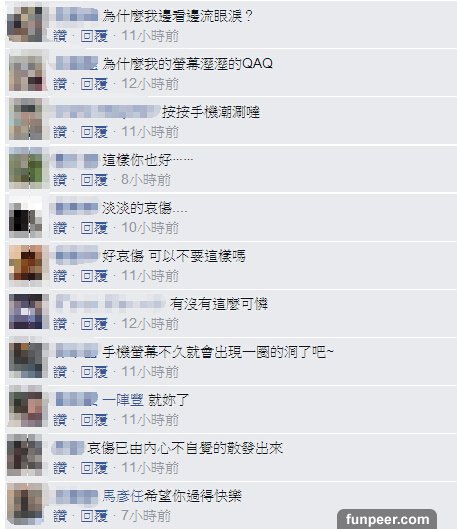Like the comment 為什麼我邊看邊流眼淚

[x=60, y=36]
